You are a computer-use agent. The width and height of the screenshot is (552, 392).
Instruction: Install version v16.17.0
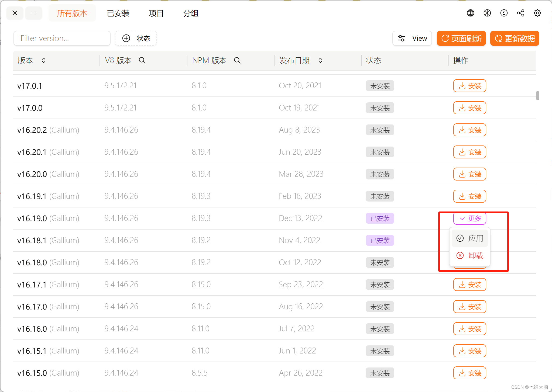(469, 307)
